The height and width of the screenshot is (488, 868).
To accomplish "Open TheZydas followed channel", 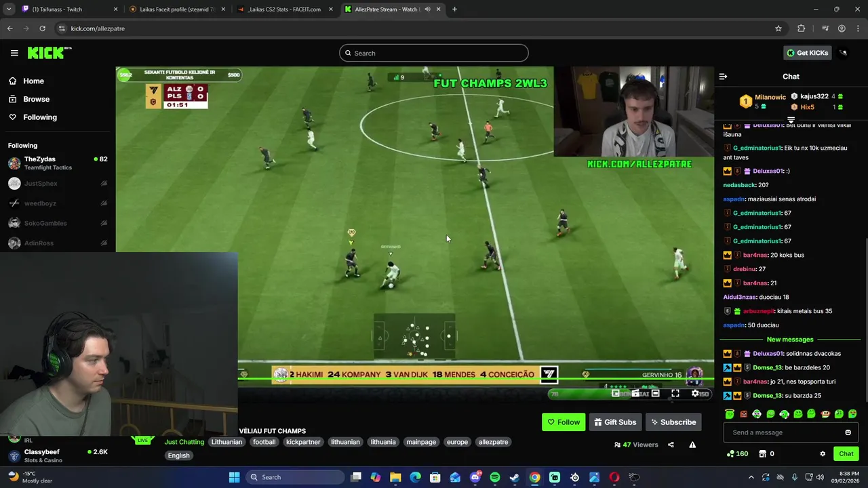I will [x=58, y=163].
